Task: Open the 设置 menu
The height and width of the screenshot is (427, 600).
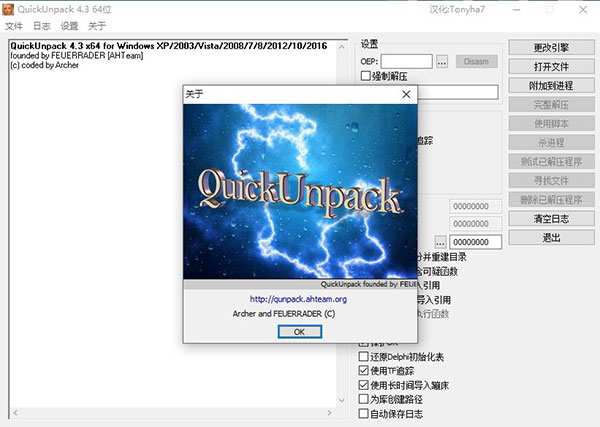Action: coord(69,26)
